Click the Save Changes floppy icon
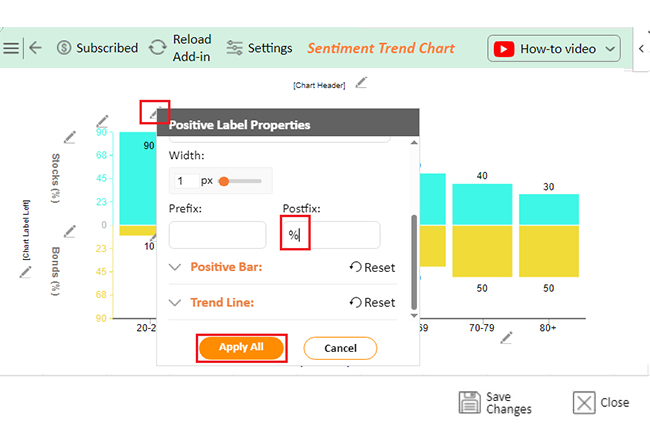The width and height of the screenshot is (650, 443). point(470,402)
